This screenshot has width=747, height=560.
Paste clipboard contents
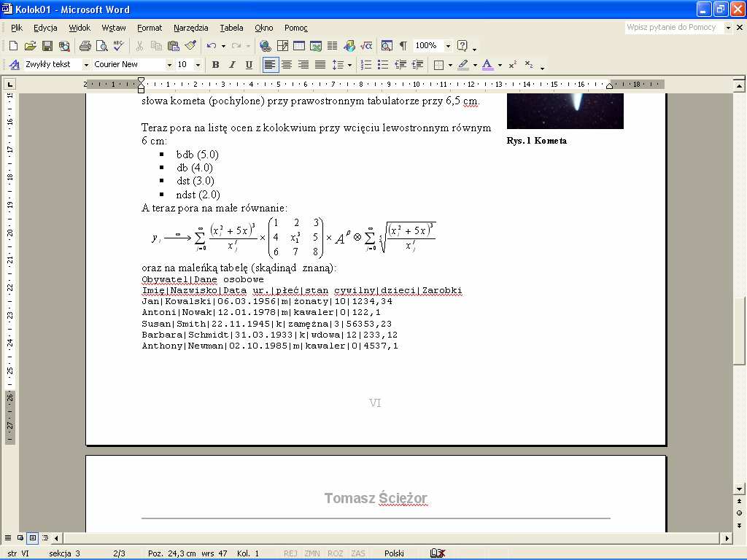click(x=174, y=46)
